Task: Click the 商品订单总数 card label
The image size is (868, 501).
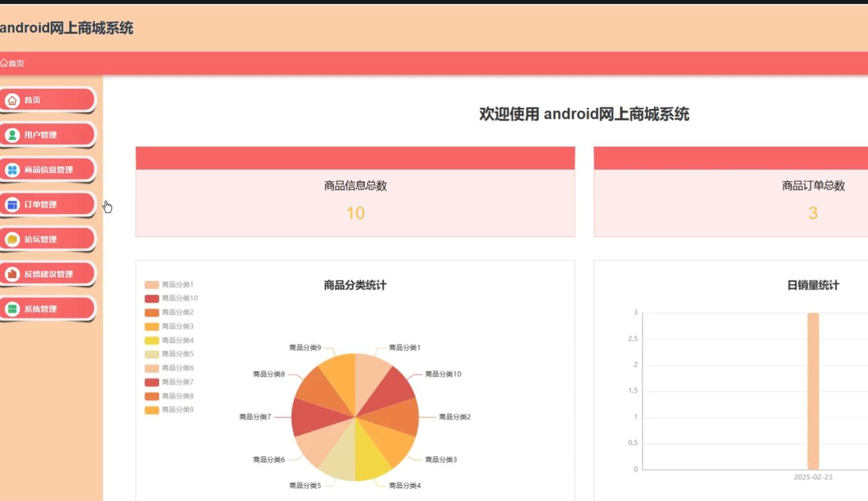Action: (813, 186)
